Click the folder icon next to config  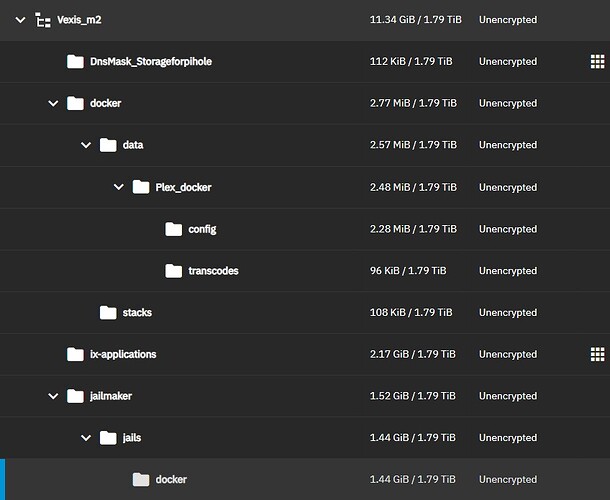[x=174, y=229]
